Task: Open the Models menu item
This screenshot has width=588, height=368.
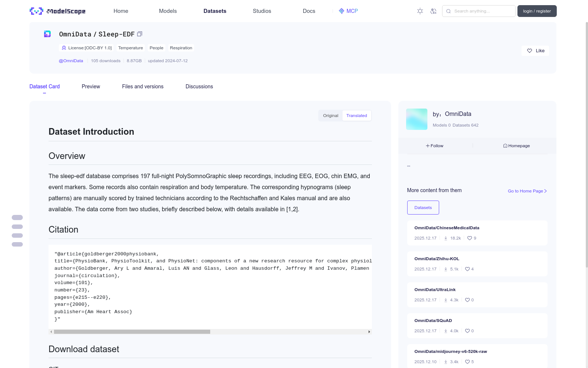Action: click(168, 11)
